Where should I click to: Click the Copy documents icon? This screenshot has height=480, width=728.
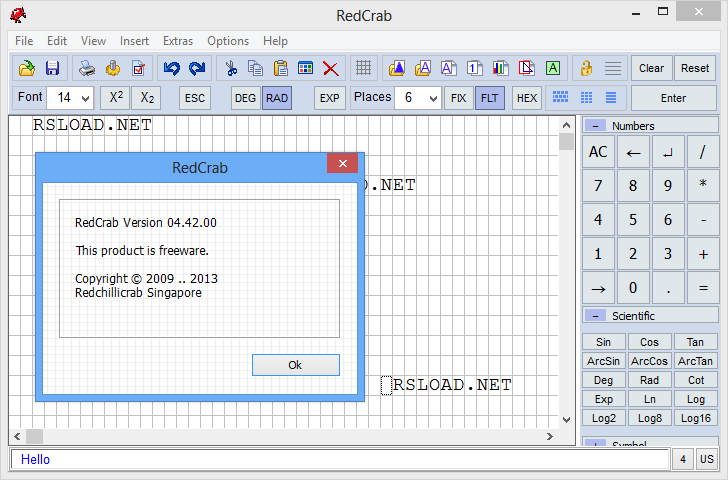[x=255, y=68]
